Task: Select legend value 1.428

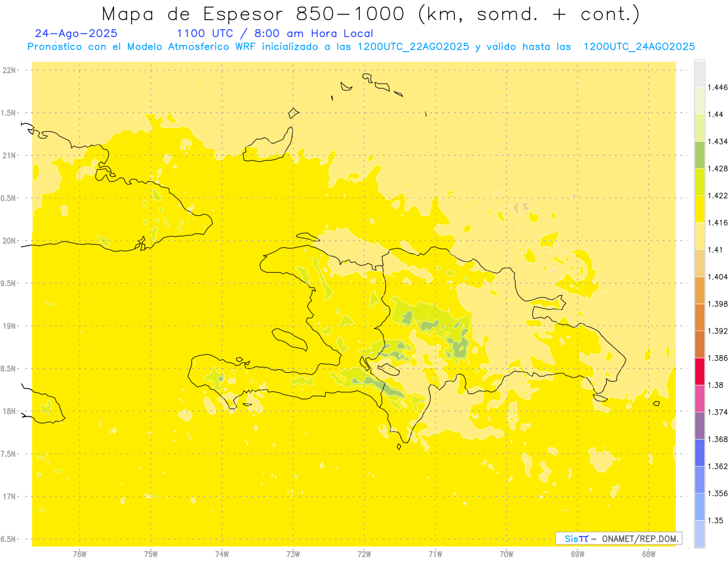Action: [x=718, y=169]
